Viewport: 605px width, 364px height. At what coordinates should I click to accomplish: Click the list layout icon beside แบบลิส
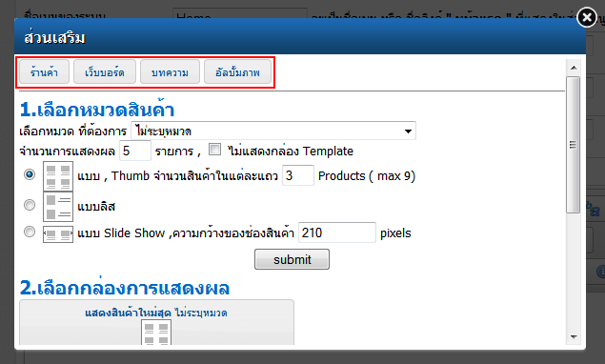58,207
